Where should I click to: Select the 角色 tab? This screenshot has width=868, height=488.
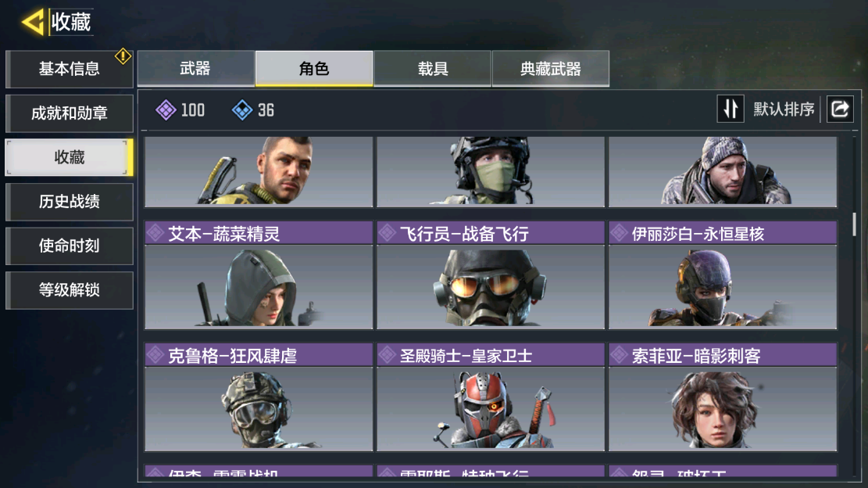314,68
